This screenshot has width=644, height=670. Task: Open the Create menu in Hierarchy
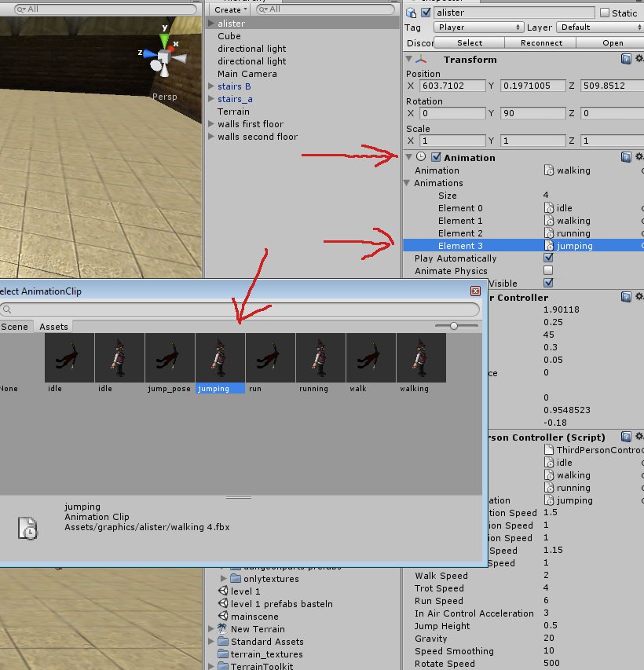tap(230, 9)
